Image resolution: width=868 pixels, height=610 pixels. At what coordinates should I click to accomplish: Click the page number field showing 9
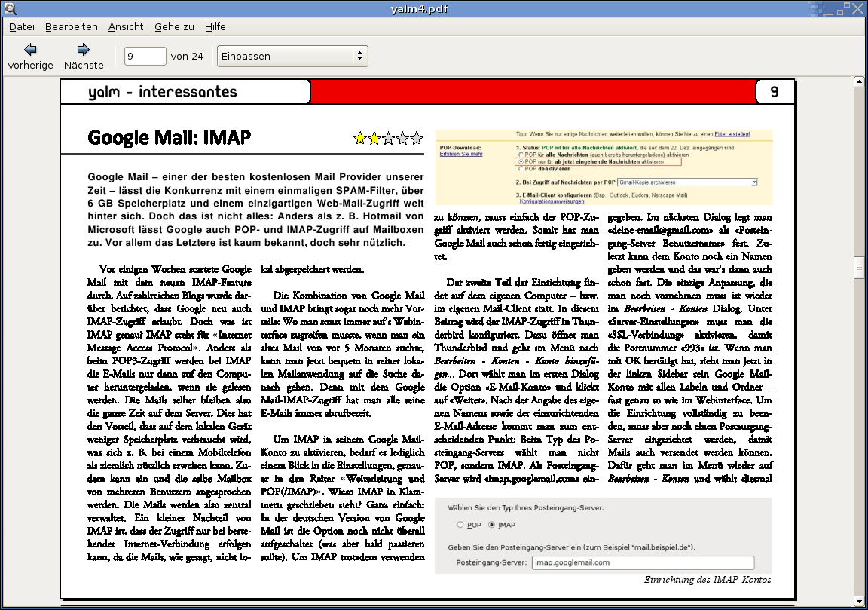[145, 56]
